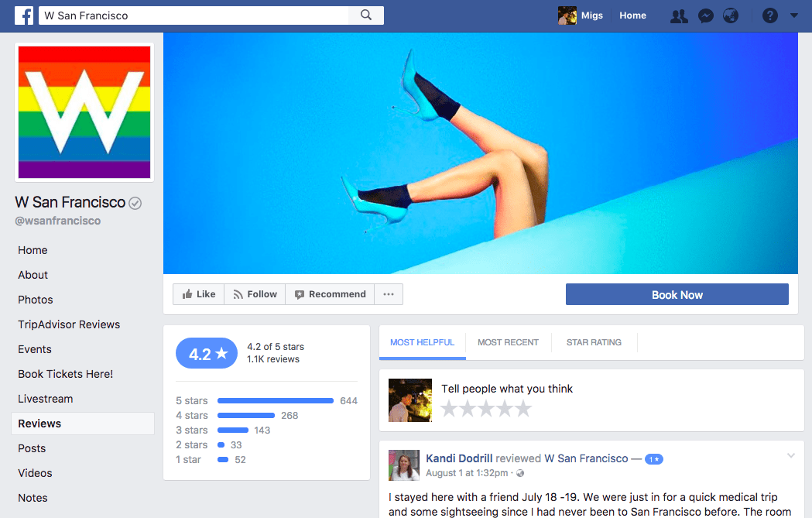Open Migs profile link
This screenshot has width=812, height=518.
coord(592,15)
